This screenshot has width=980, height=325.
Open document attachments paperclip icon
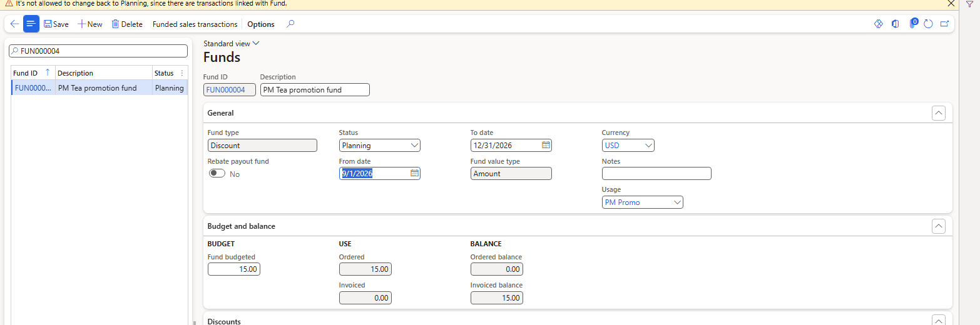click(913, 24)
